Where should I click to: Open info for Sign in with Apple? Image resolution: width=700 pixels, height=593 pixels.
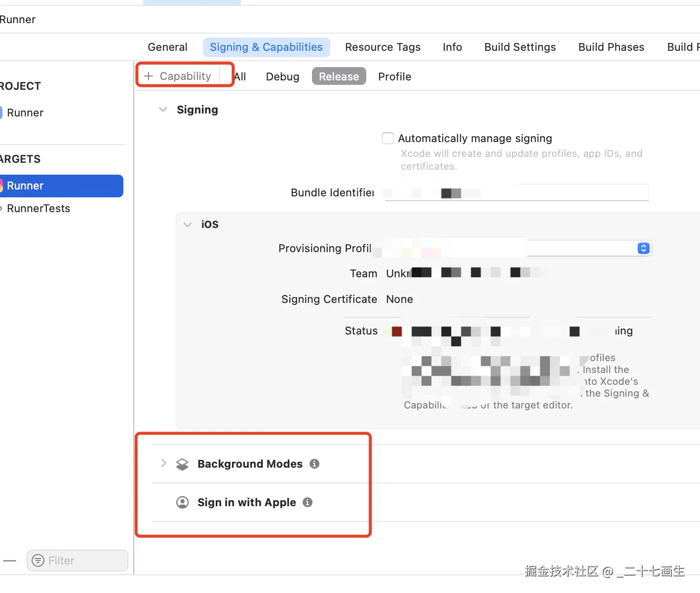tap(308, 502)
